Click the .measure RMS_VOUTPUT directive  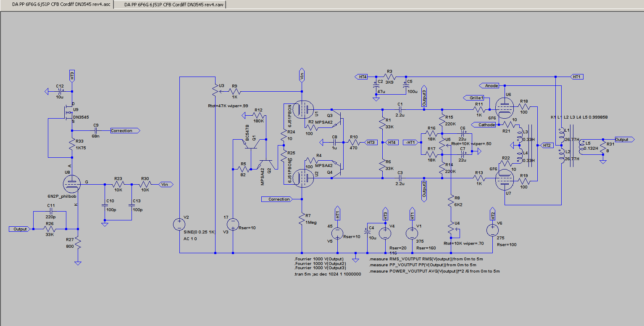click(426, 259)
